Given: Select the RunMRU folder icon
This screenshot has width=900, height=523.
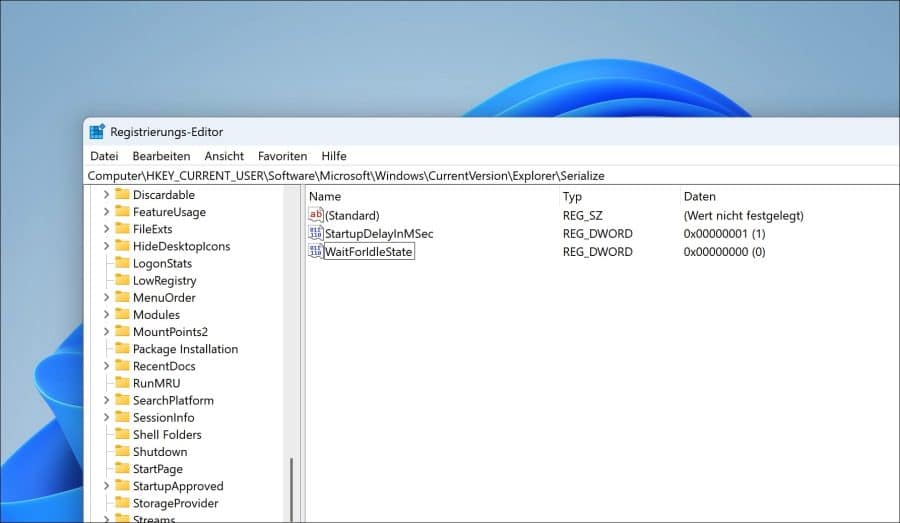Looking at the screenshot, I should tap(122, 382).
